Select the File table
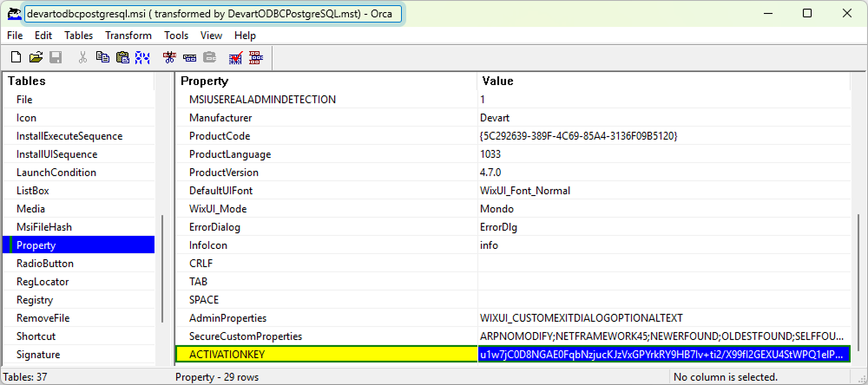868x385 pixels. click(x=79, y=100)
